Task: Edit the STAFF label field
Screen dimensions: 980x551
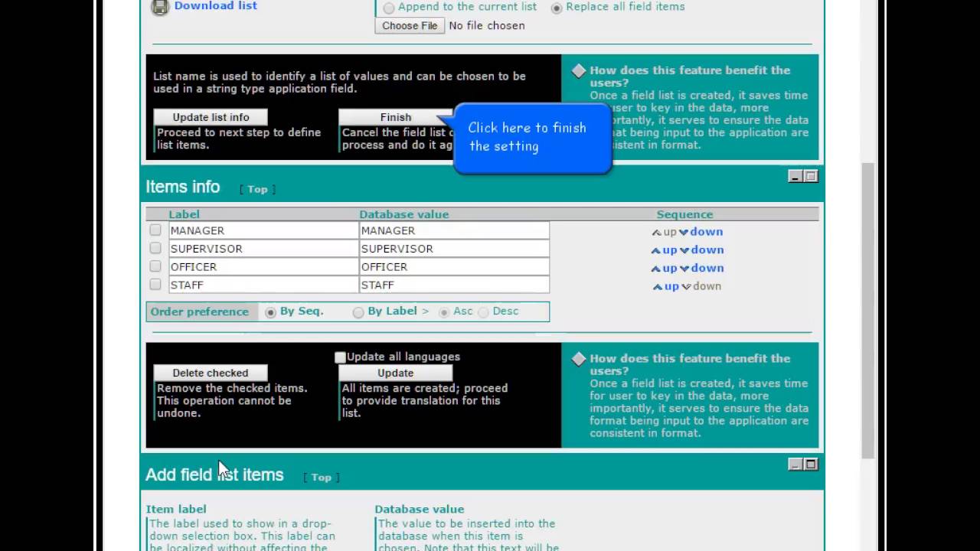Action: (x=263, y=285)
